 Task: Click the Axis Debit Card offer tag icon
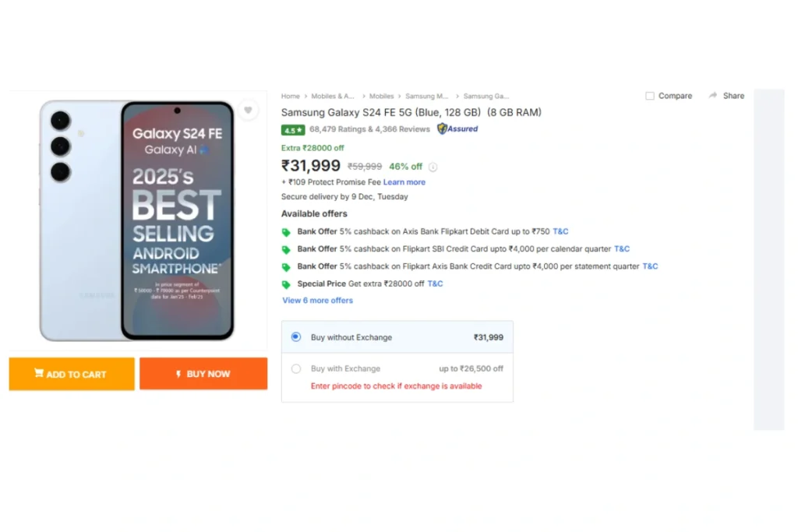click(286, 232)
